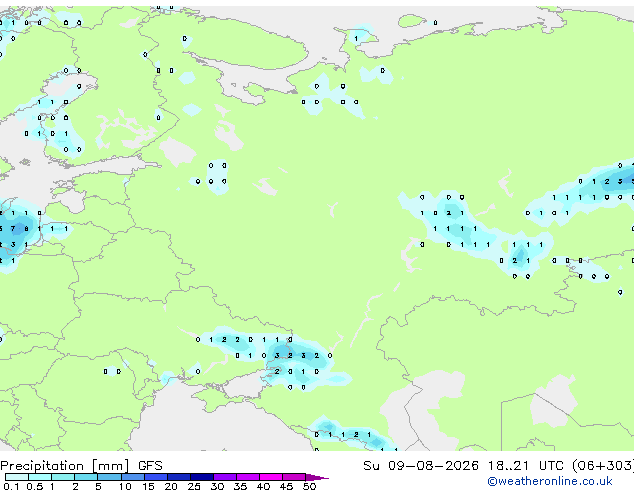Click the 2–5 mm legend color swatch
The image size is (634, 490).
(x=86, y=477)
